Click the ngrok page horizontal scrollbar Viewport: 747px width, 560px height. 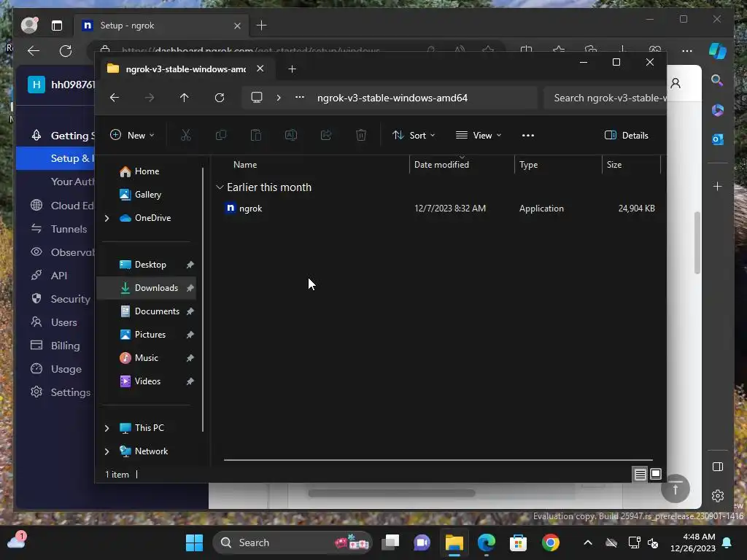[392, 494]
